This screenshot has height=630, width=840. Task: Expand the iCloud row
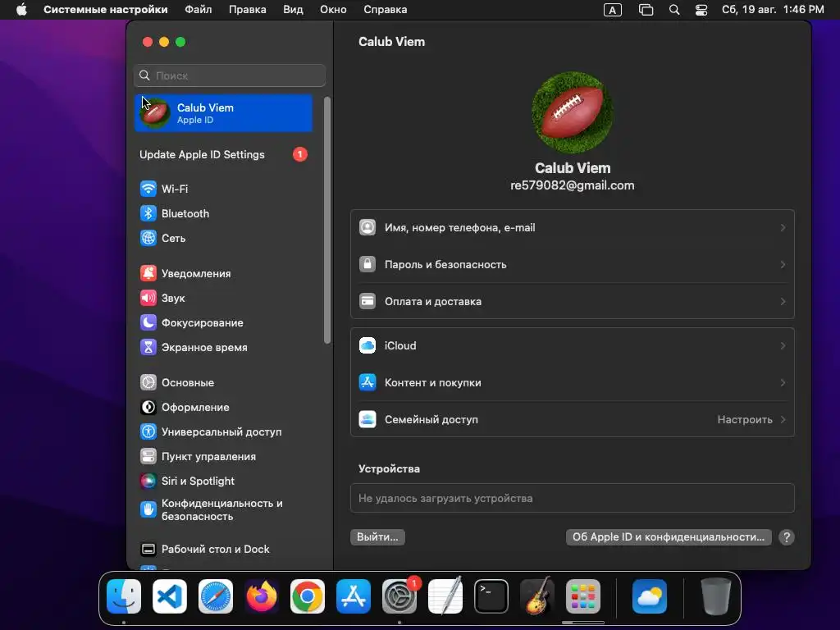(x=572, y=345)
